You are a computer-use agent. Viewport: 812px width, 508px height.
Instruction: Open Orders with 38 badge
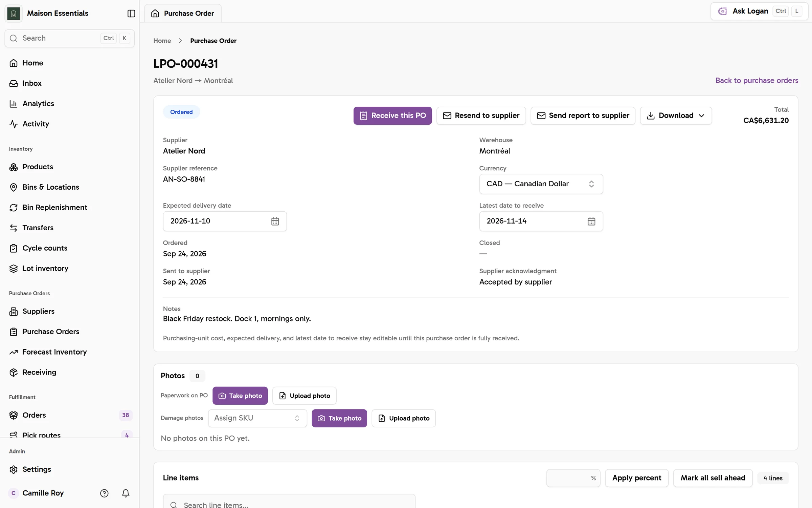tap(69, 415)
